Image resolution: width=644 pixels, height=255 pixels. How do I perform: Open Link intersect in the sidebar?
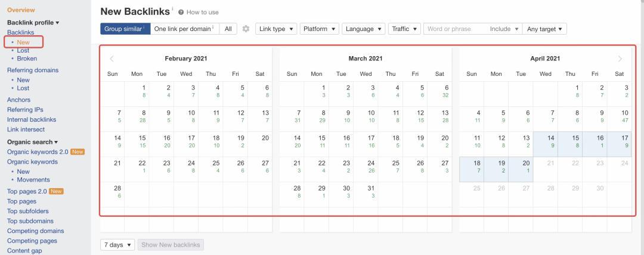[x=26, y=130]
